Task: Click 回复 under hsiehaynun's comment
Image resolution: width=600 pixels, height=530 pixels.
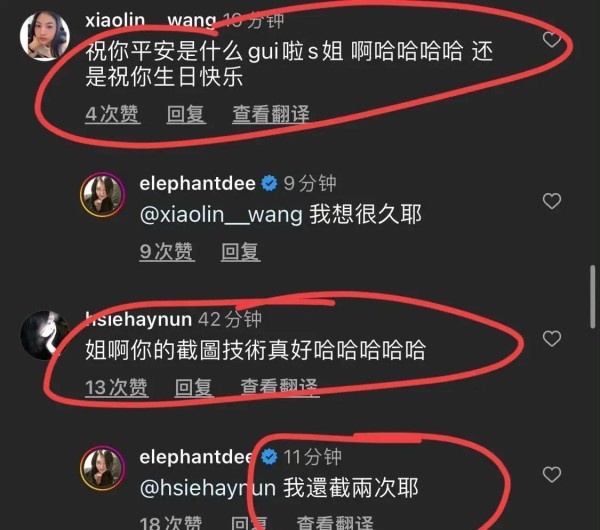Action: (194, 387)
